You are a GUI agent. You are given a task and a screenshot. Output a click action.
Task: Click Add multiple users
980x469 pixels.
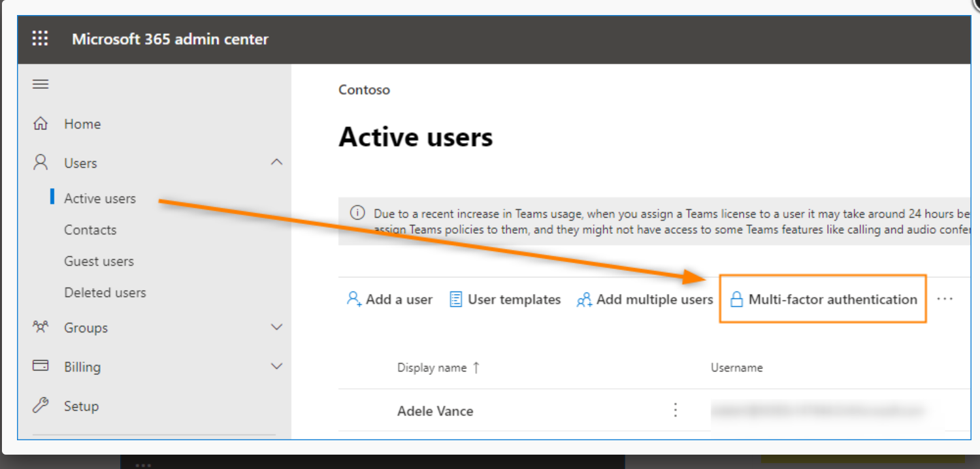[x=645, y=299]
